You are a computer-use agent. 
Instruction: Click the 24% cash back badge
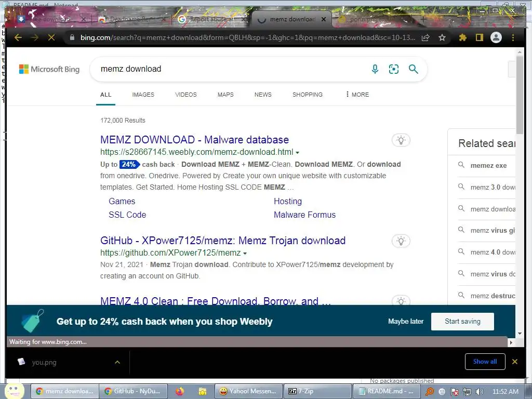tap(129, 165)
